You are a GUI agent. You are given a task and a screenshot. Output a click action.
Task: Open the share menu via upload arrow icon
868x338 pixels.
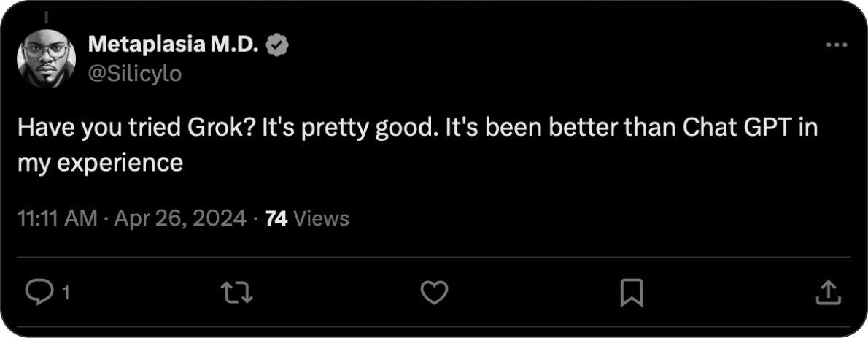pyautogui.click(x=827, y=293)
